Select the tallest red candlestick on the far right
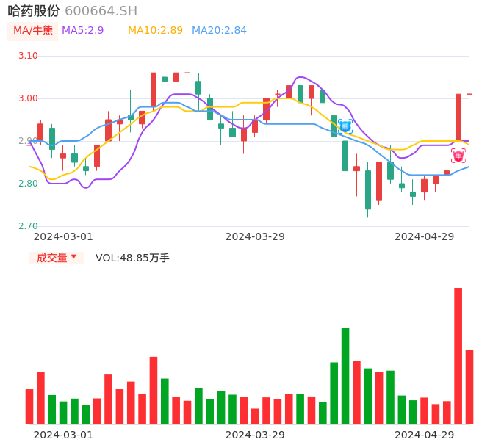 coord(458,117)
